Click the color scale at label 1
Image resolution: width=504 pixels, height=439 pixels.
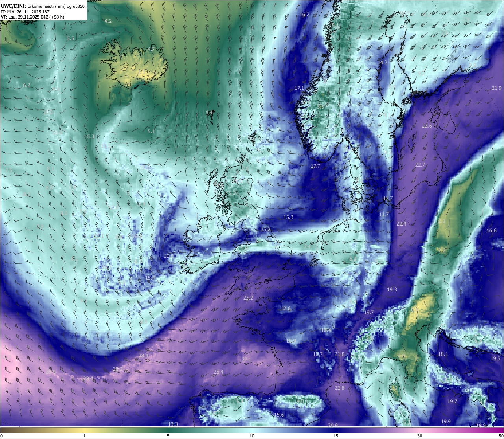point(84,436)
